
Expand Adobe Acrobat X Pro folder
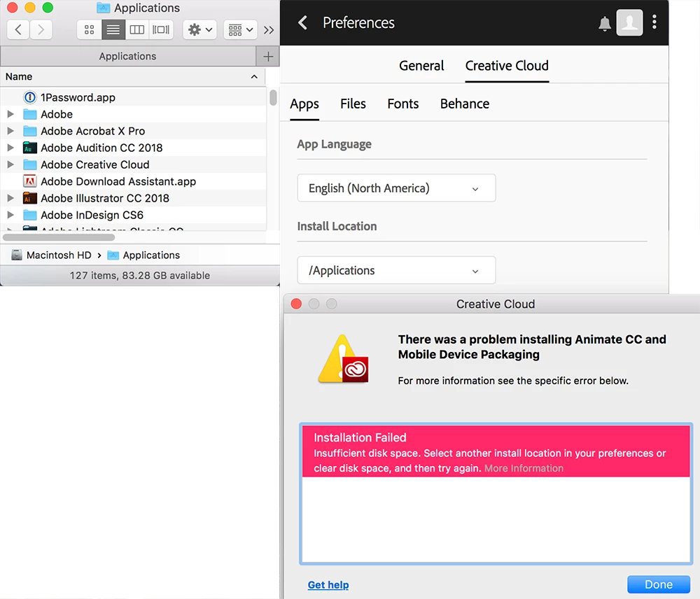[10, 132]
